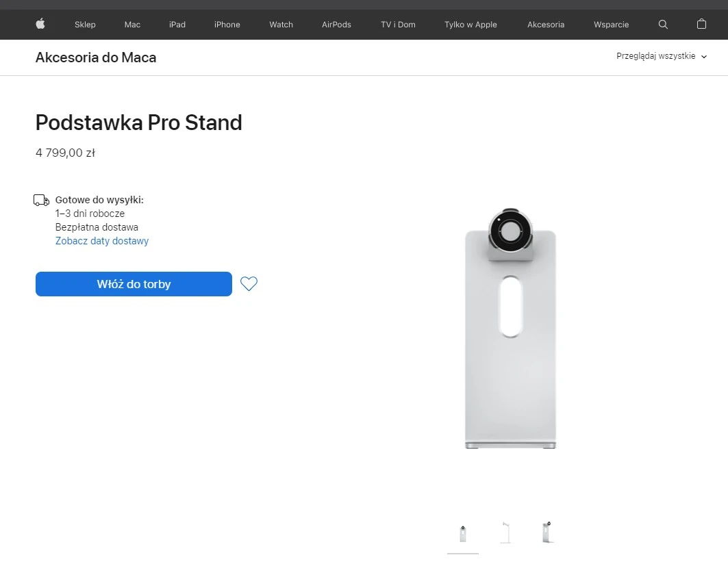Select 'Mac' in the navigation menu
The width and height of the screenshot is (728, 579).
pos(131,24)
